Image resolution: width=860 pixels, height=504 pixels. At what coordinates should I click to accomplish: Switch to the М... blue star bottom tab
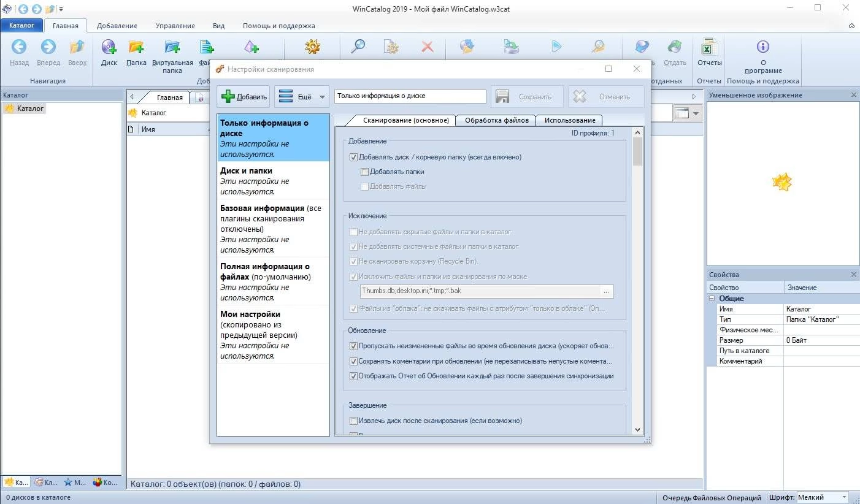[x=75, y=483]
